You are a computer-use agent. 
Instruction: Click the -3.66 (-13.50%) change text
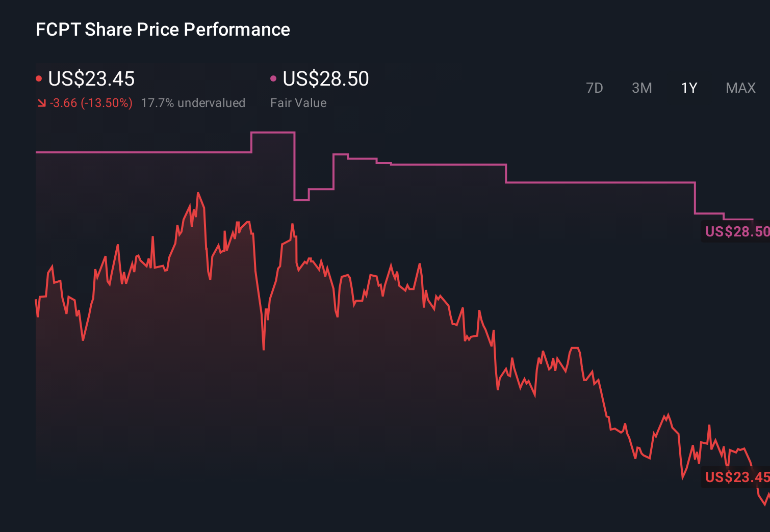coord(90,102)
